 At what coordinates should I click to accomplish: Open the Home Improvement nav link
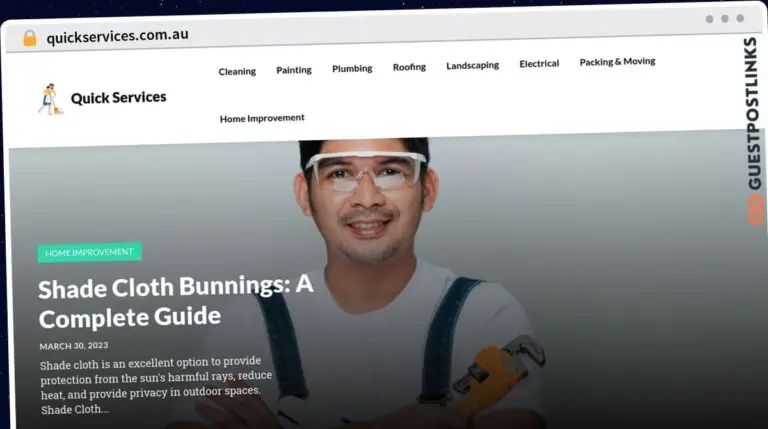[x=262, y=118]
